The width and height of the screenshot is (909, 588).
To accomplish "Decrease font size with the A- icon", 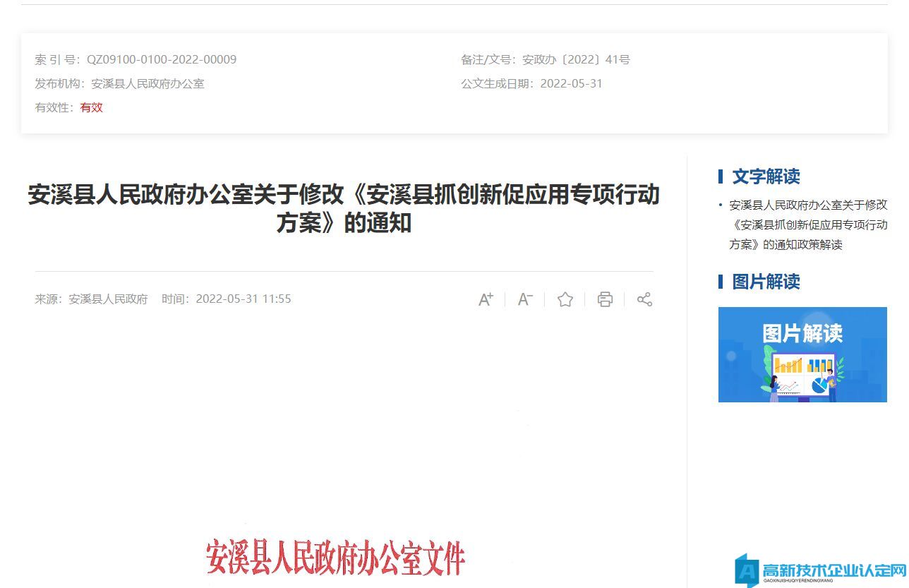I will tap(525, 299).
